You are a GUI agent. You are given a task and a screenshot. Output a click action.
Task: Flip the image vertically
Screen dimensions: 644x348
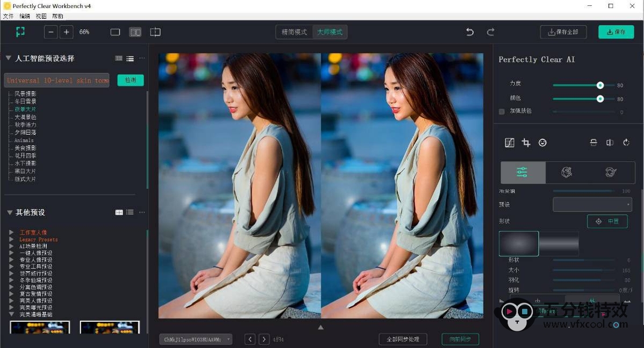pos(593,143)
